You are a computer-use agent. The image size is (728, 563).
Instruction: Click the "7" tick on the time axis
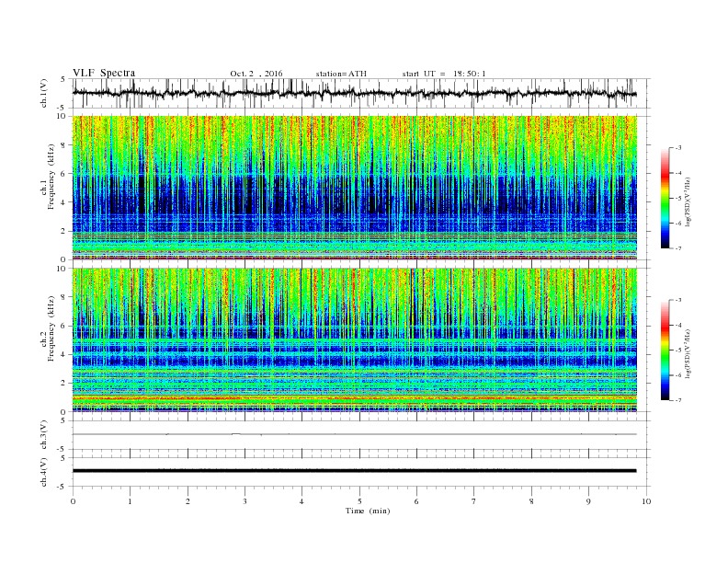pos(474,501)
